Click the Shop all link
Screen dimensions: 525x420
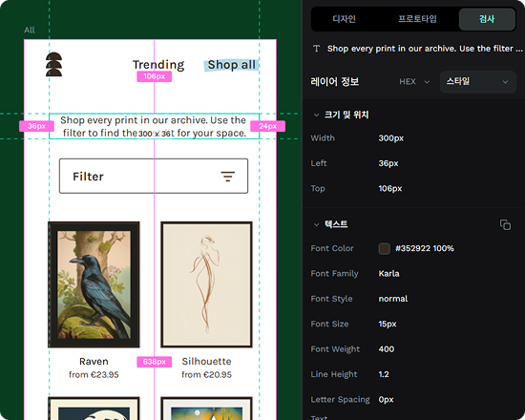(232, 65)
